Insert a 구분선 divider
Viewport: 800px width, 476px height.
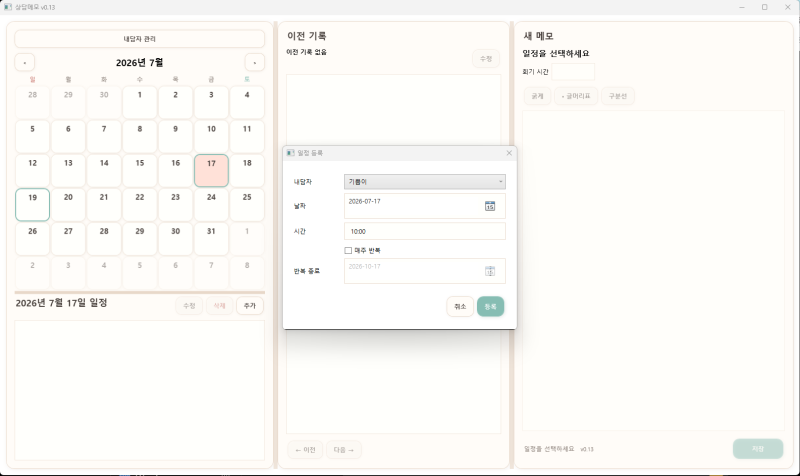pos(618,96)
